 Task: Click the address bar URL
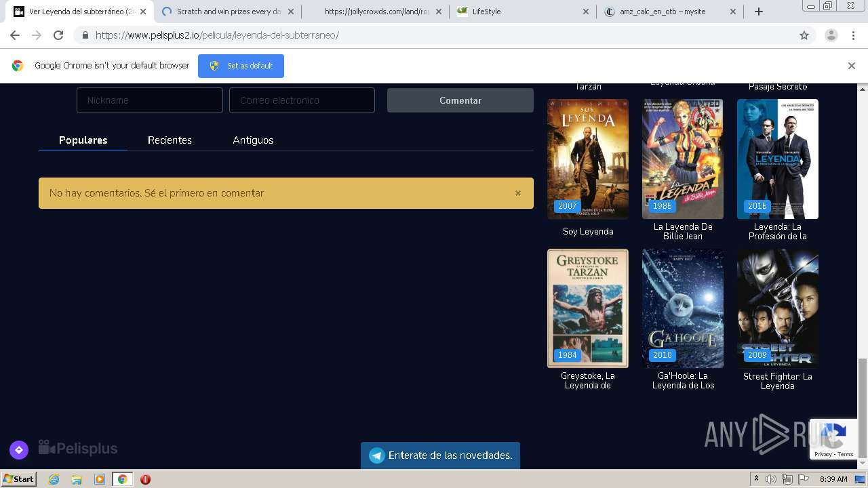217,35
